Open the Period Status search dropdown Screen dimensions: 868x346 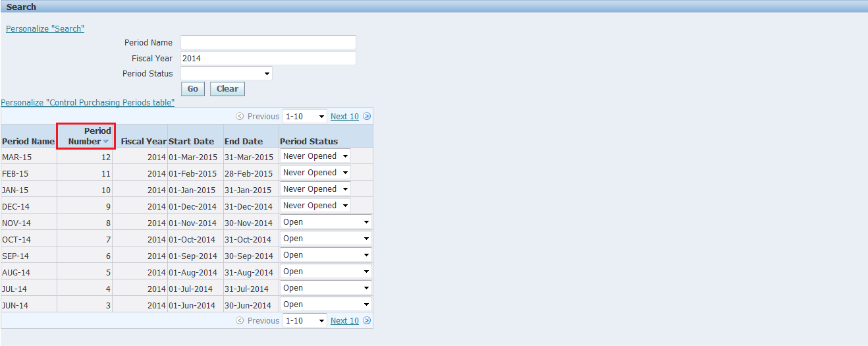(x=227, y=73)
